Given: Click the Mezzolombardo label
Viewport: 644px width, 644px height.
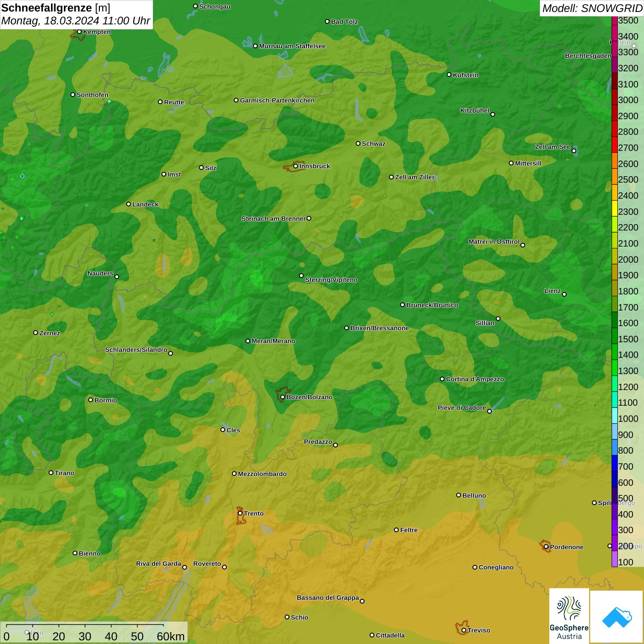Looking at the screenshot, I should 262,474.
